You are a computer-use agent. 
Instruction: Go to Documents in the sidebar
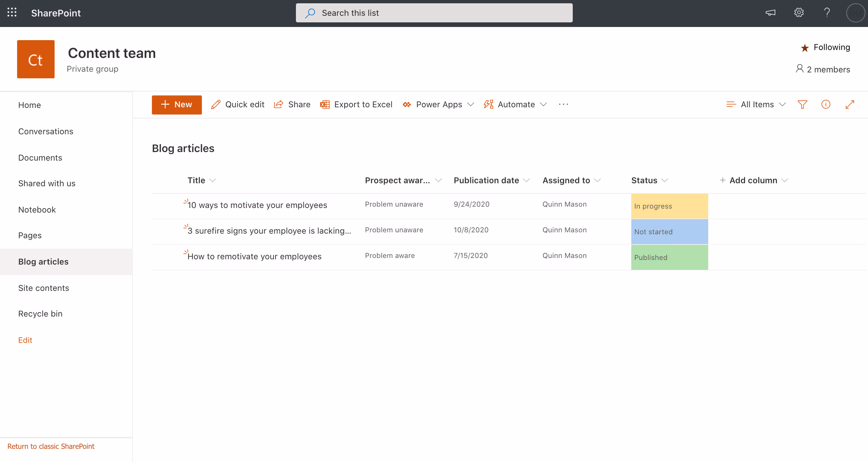[40, 158]
